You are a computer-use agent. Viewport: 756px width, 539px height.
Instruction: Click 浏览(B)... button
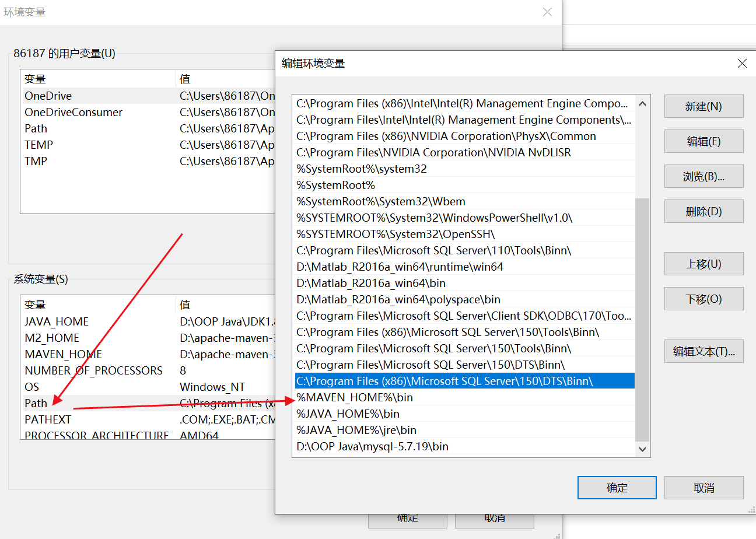point(703,176)
